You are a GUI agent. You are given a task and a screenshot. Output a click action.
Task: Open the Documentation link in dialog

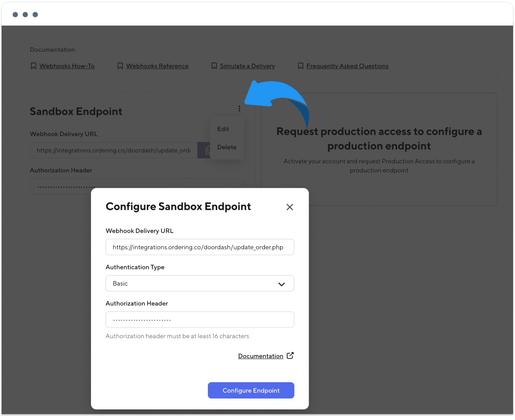click(261, 356)
